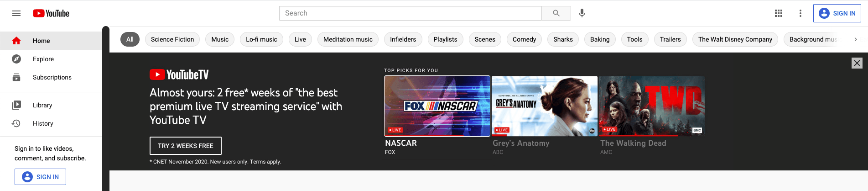Image resolution: width=868 pixels, height=191 pixels.
Task: Select the Meditation music chip
Action: (348, 39)
